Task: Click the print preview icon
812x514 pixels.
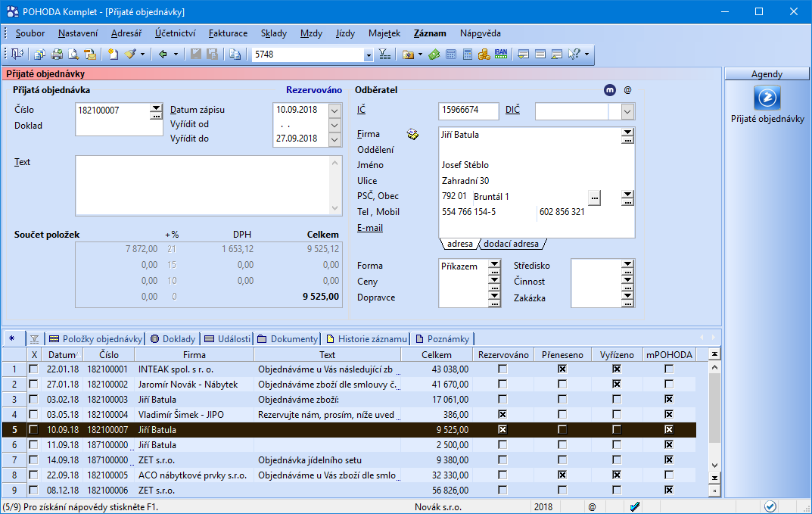Action: 73,55
